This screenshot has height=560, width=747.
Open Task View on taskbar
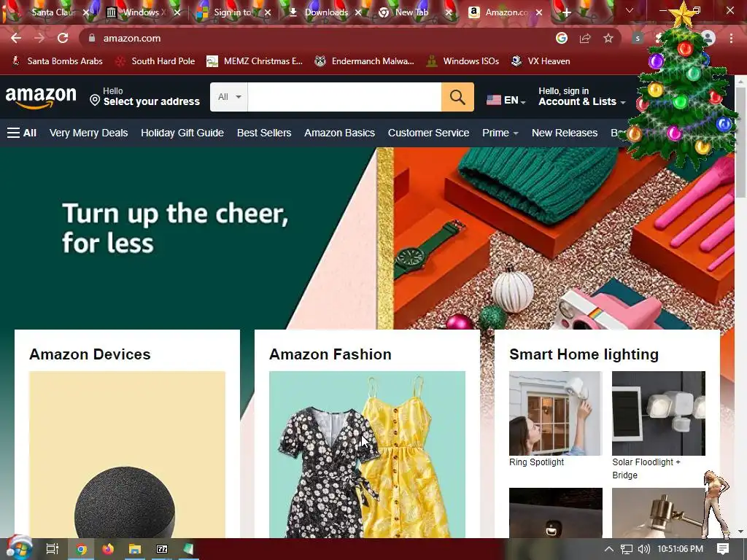(52, 549)
